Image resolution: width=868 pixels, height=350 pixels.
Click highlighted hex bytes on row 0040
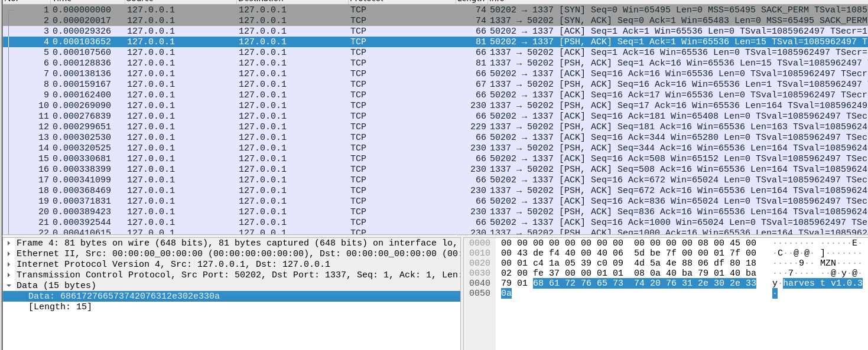644,283
